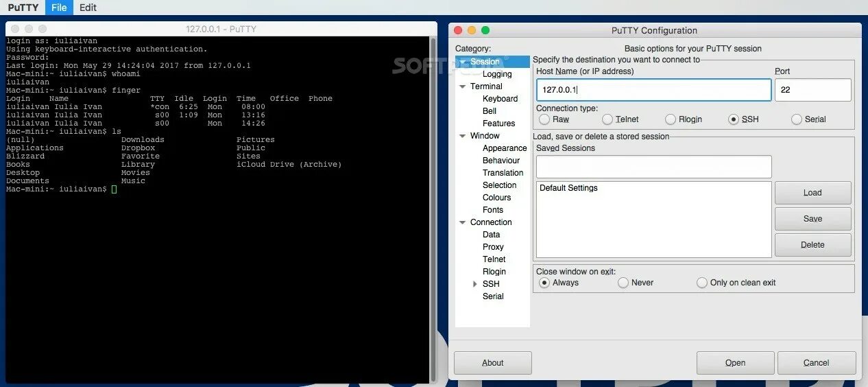Open Keyboard settings category
Screen dimensions: 868x387
(500, 99)
